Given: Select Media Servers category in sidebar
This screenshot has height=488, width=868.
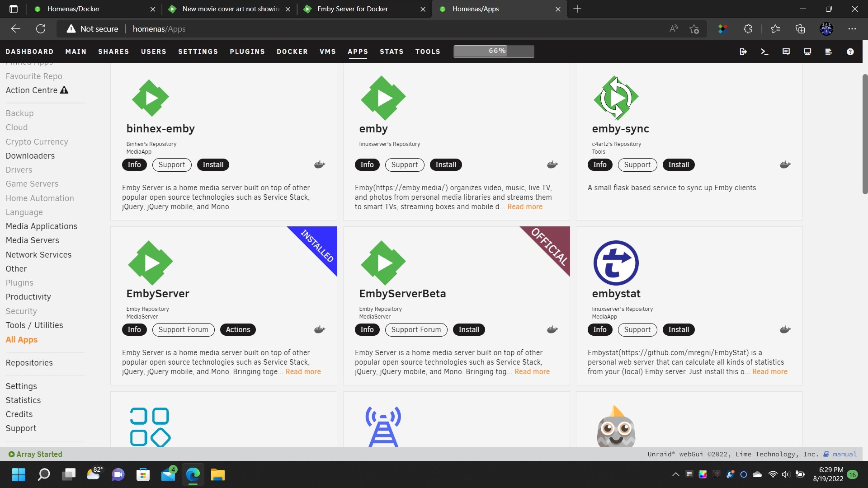Looking at the screenshot, I should (33, 240).
